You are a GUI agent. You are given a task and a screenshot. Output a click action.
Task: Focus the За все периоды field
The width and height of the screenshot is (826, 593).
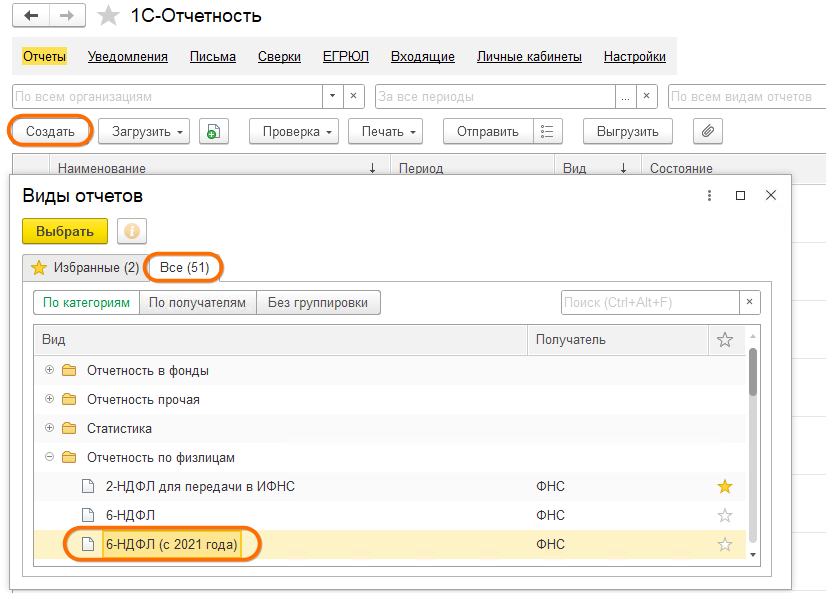tap(495, 96)
